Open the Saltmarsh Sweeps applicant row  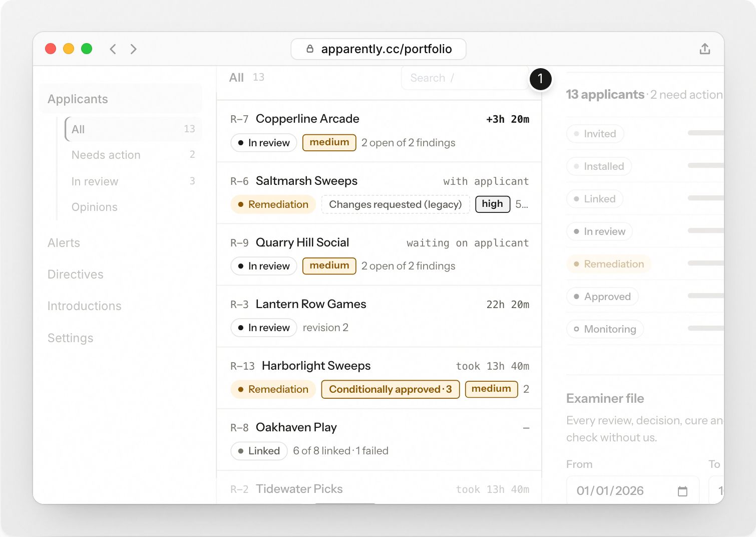(x=379, y=193)
